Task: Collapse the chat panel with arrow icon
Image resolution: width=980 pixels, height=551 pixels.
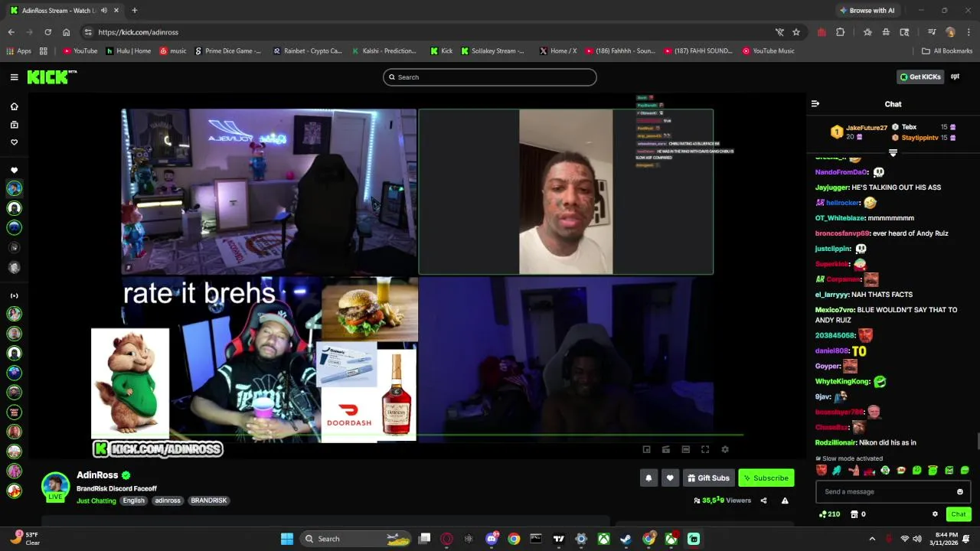Action: click(x=815, y=104)
